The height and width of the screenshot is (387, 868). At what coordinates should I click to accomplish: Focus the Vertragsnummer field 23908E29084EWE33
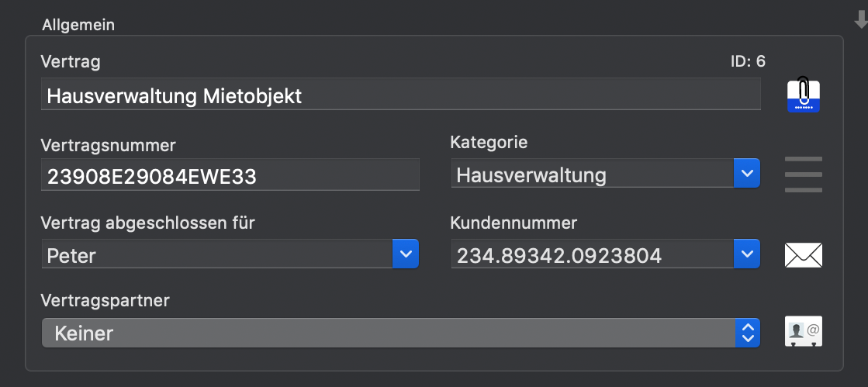point(230,175)
